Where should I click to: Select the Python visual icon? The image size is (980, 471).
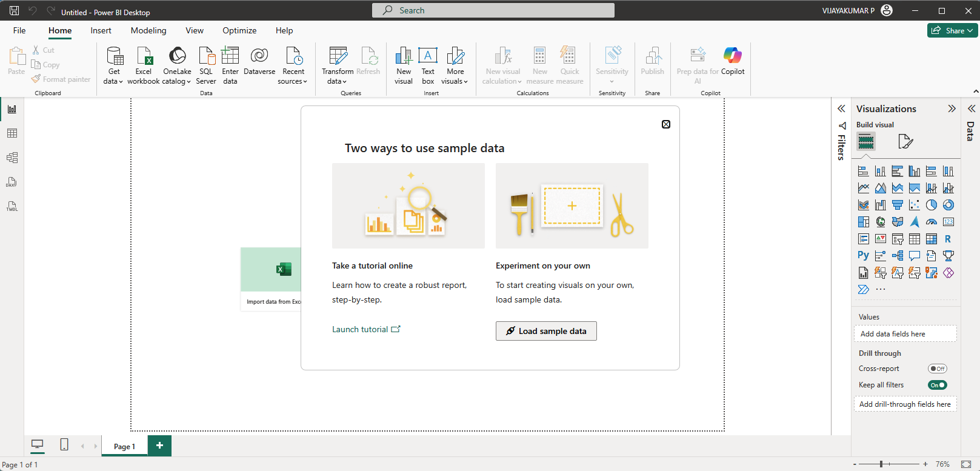coord(863,256)
